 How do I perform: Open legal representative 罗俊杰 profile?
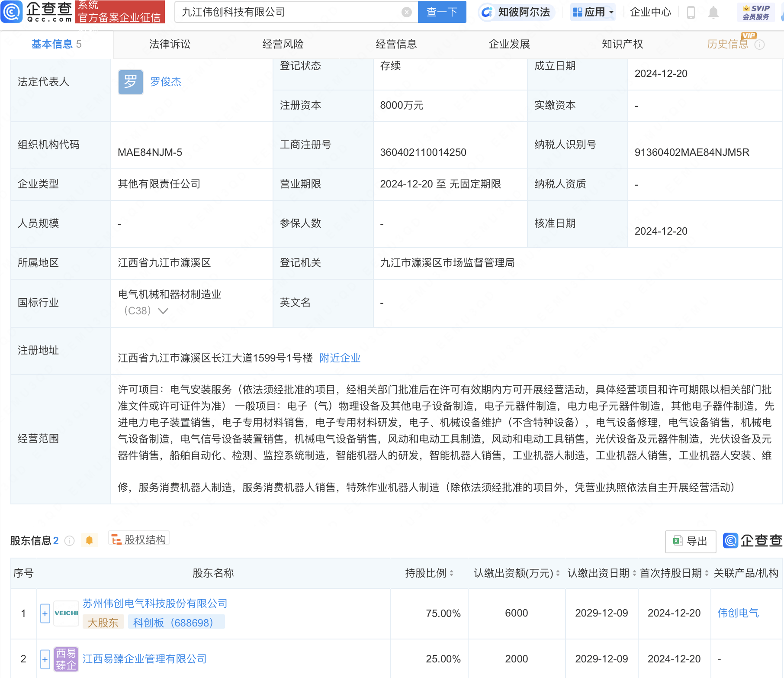point(166,82)
